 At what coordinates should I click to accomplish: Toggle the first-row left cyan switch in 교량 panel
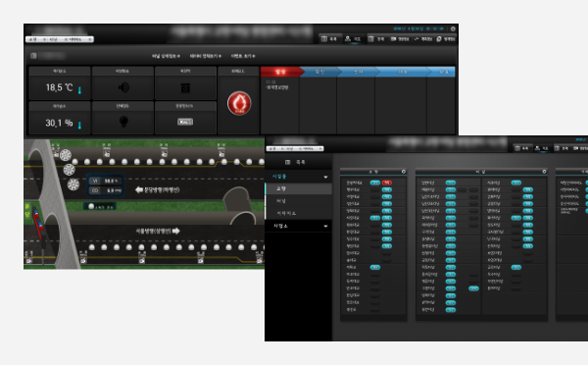click(x=375, y=182)
